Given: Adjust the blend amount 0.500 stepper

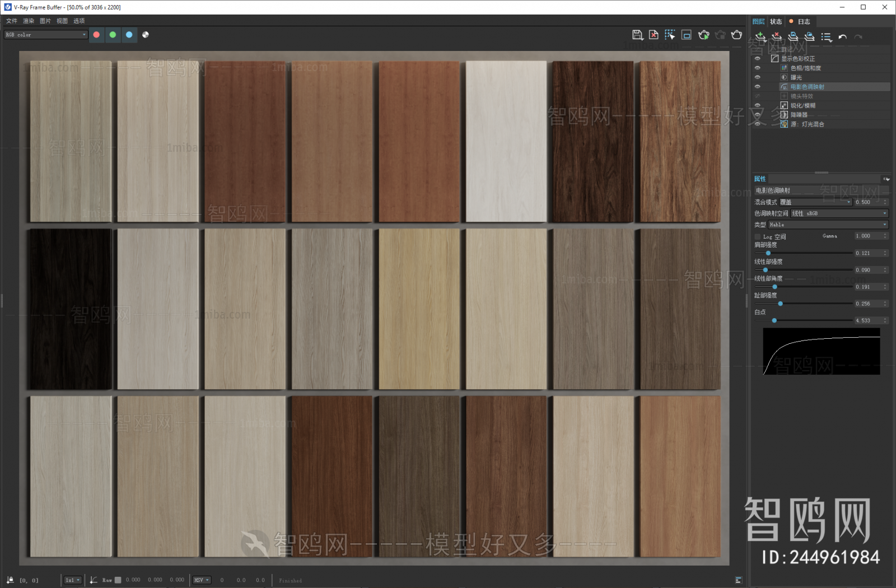Looking at the screenshot, I should coord(885,202).
